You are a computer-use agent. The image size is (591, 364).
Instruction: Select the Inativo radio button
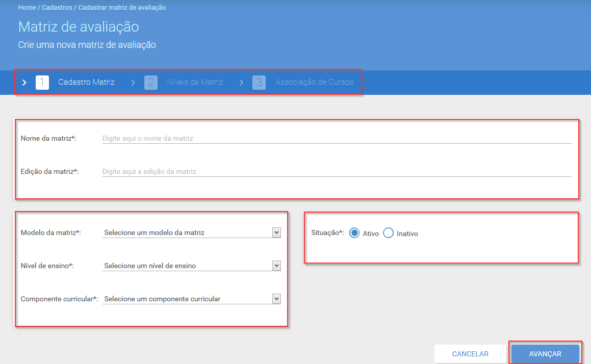[388, 233]
